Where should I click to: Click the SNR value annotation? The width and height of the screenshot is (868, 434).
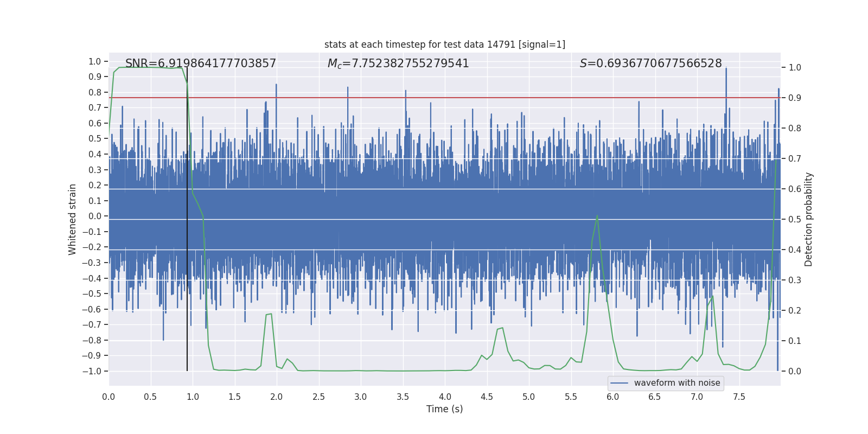point(201,63)
